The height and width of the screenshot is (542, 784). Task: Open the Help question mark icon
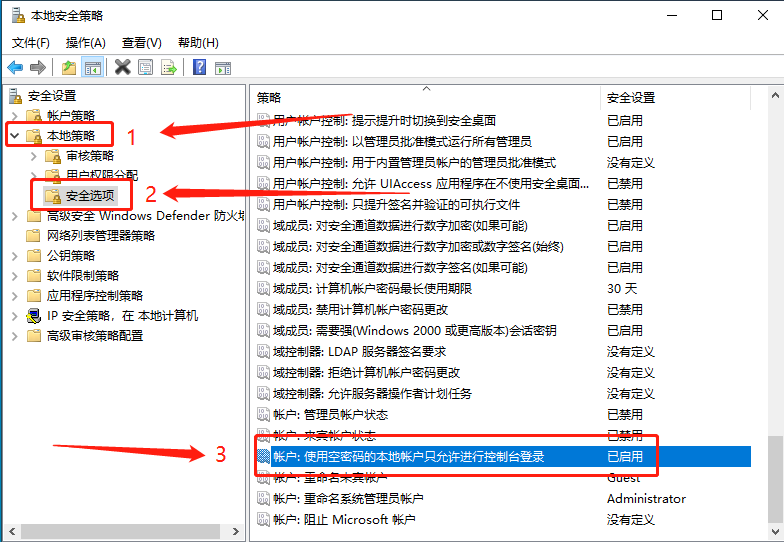[200, 67]
